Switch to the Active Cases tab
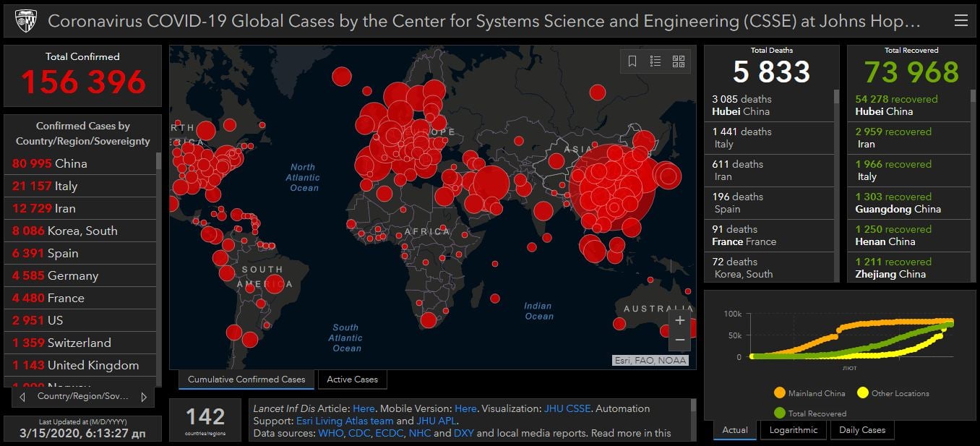This screenshot has width=980, height=446. click(352, 379)
